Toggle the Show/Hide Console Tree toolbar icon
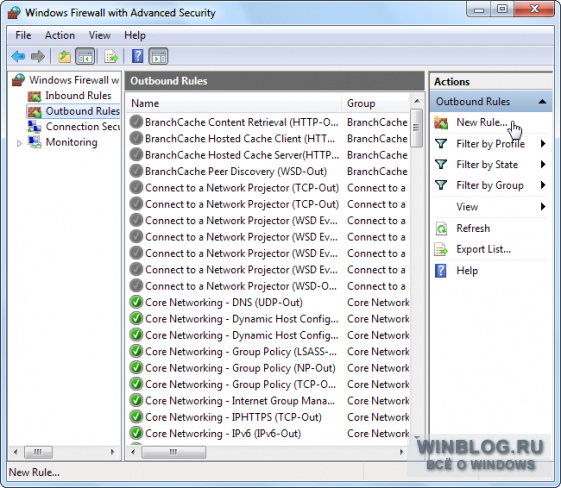This screenshot has width=561, height=488. (x=85, y=56)
